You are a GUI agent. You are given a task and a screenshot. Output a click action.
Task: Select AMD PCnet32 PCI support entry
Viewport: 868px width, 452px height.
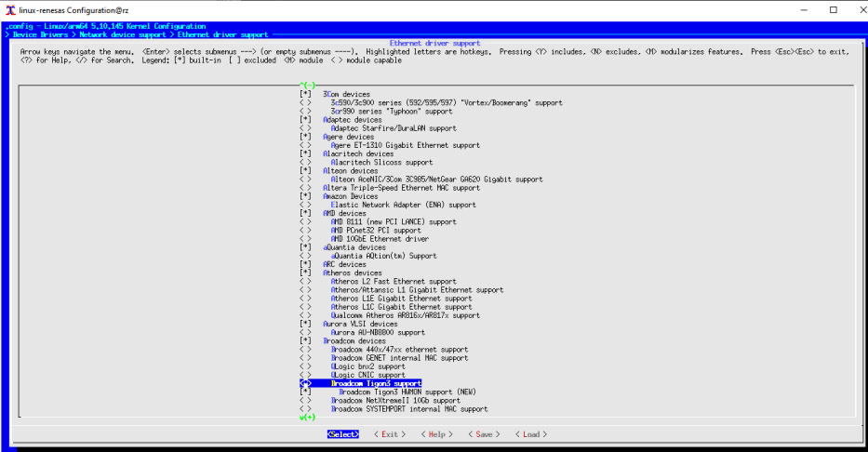click(376, 230)
